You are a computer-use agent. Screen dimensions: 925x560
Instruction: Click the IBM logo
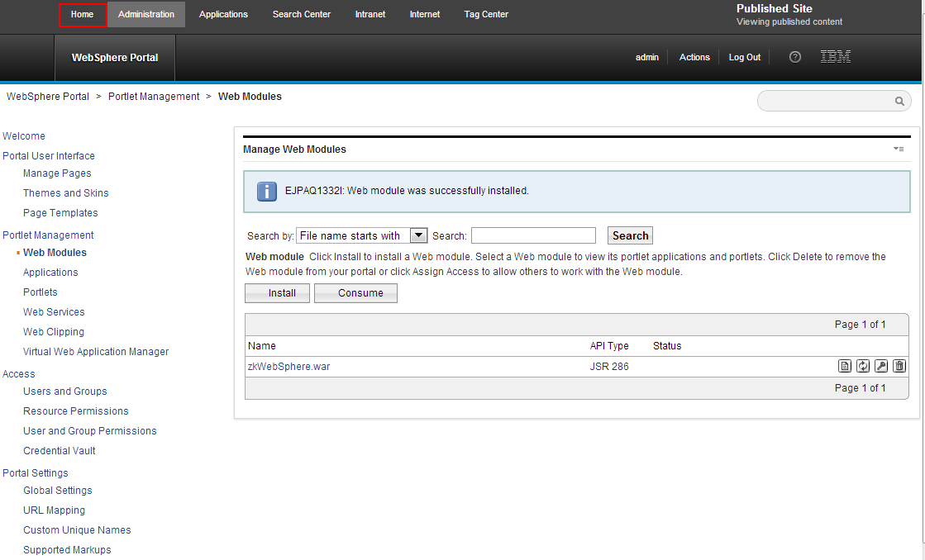(x=836, y=57)
